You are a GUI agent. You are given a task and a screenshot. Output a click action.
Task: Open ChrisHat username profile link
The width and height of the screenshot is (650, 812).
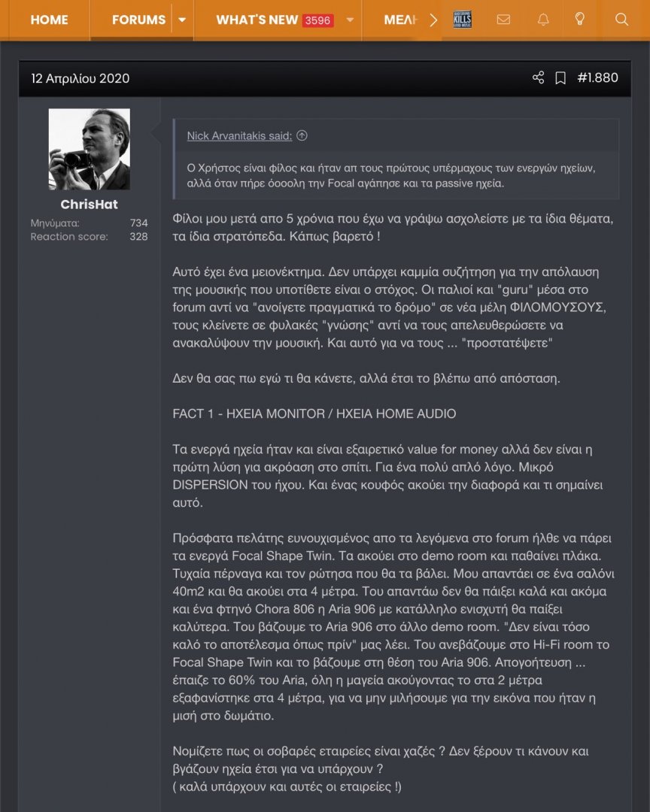[x=90, y=205]
